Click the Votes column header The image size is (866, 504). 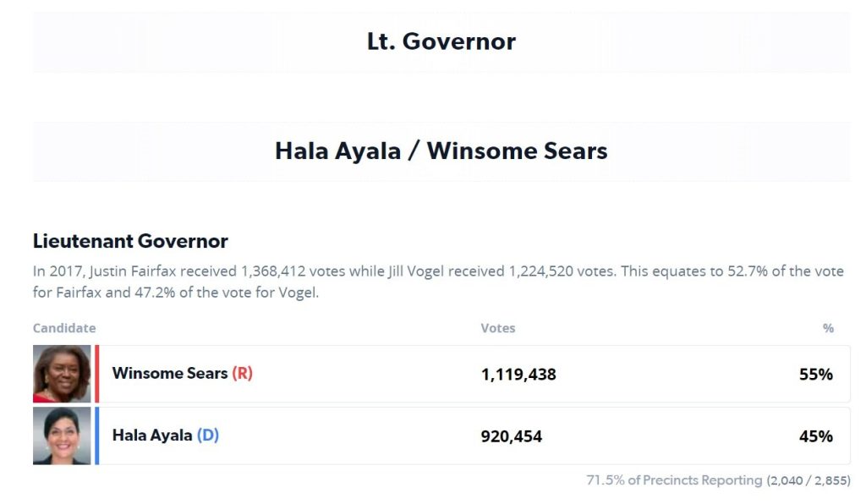498,328
